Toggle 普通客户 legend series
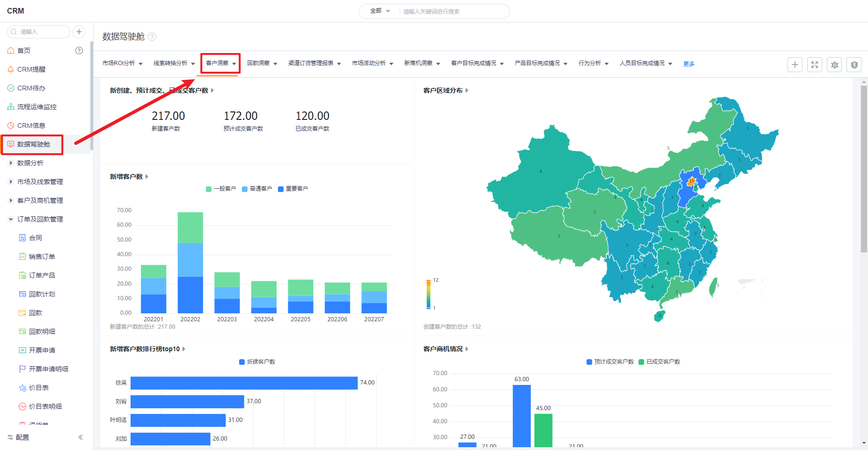 [x=257, y=189]
